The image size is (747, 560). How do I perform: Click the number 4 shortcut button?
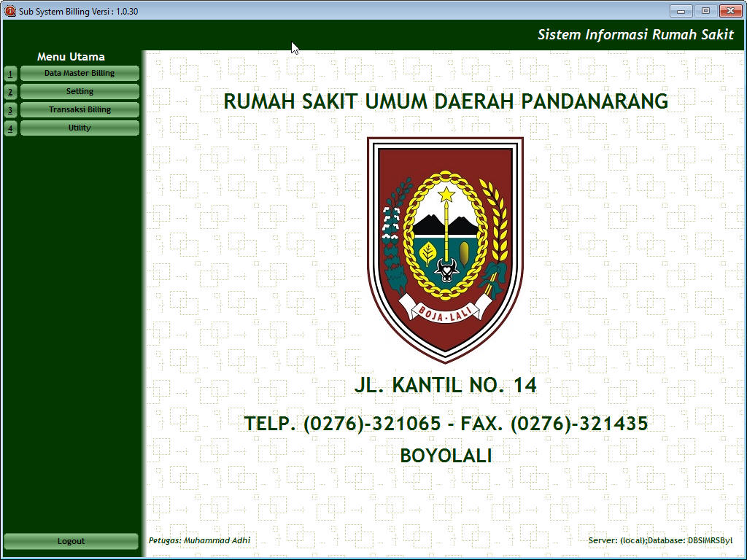click(x=10, y=128)
